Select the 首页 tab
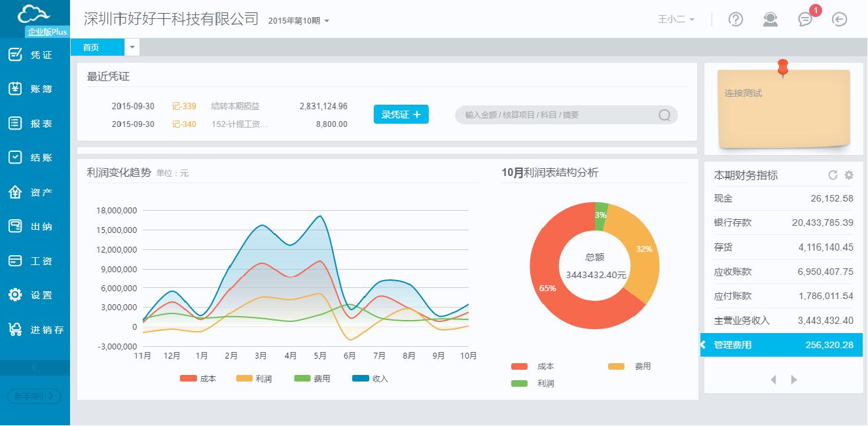Image resolution: width=868 pixels, height=426 pixels. (x=97, y=47)
